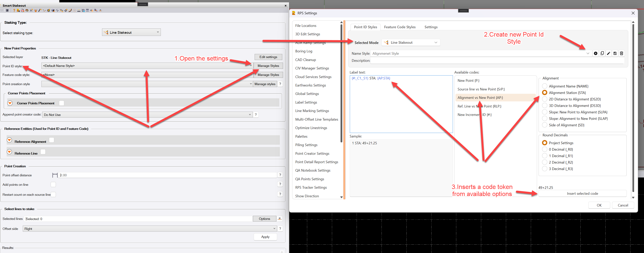Click the orange question mark help icon
Viewport: 644px width, 253px height.
tap(14, 11)
